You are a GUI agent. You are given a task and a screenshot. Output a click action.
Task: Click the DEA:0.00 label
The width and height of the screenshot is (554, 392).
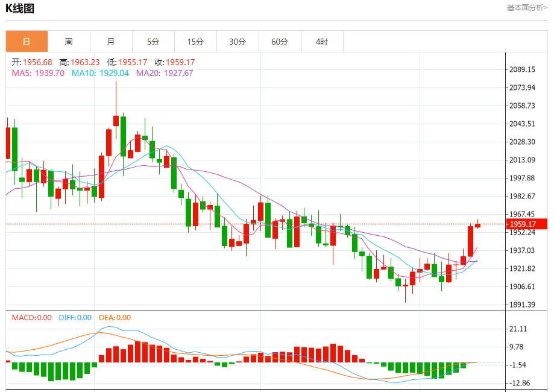click(115, 318)
